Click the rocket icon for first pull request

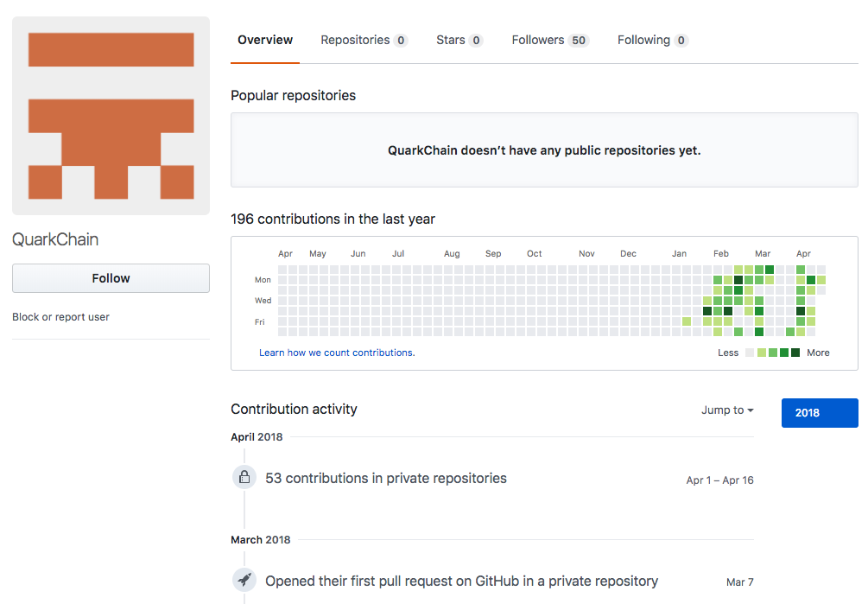244,580
